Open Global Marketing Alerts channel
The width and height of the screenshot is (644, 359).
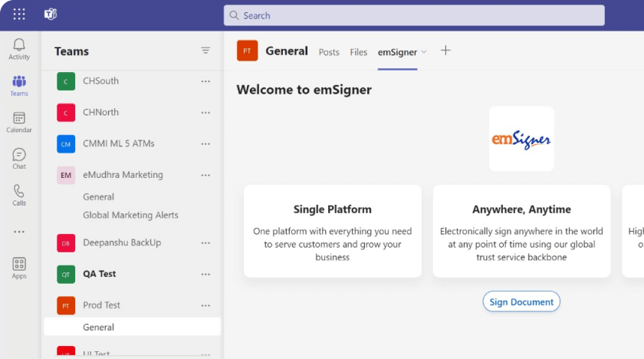pos(130,215)
